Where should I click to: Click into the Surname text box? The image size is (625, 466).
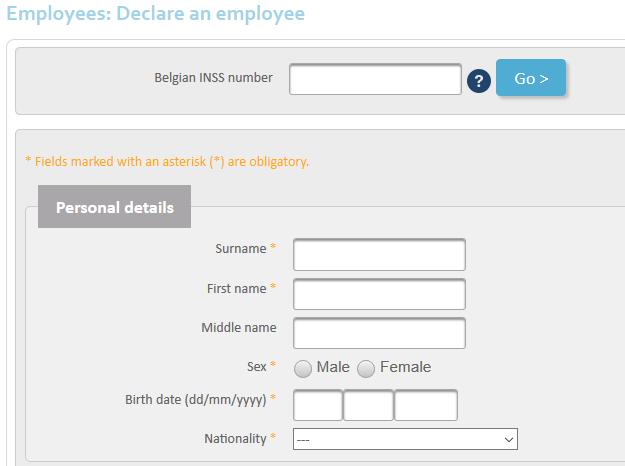tap(379, 255)
